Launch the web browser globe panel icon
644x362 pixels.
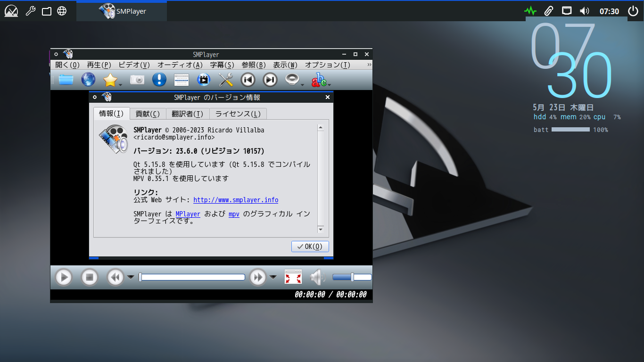click(x=62, y=11)
